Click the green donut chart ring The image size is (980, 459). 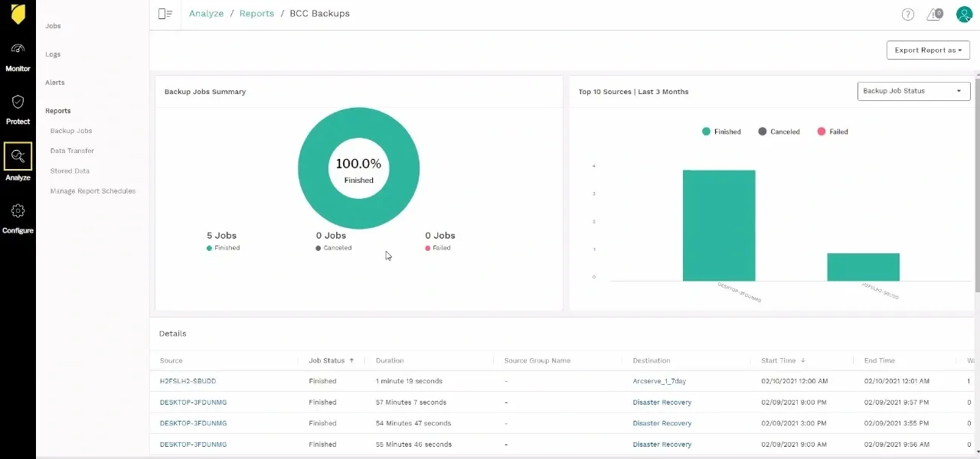314,168
